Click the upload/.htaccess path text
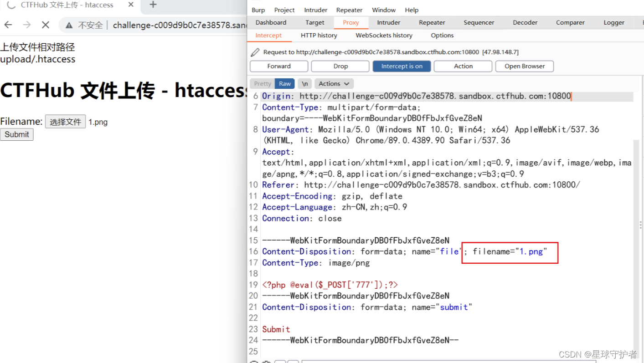The image size is (644, 363). pyautogui.click(x=37, y=59)
